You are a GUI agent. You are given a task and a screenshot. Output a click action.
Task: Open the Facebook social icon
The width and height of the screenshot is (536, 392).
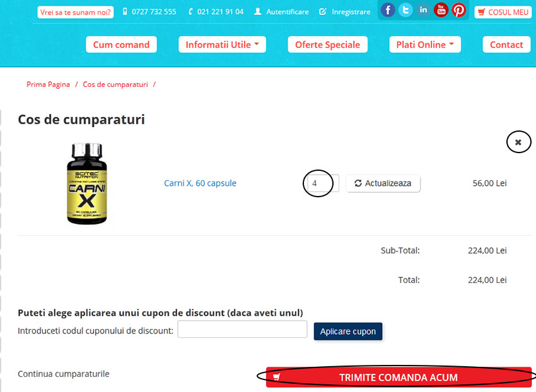(388, 10)
